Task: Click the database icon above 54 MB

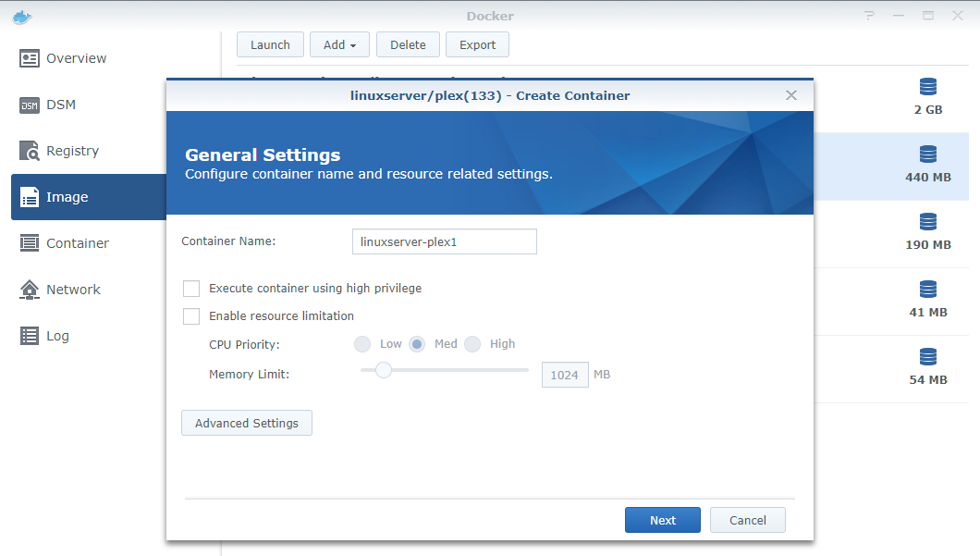Action: pos(928,357)
